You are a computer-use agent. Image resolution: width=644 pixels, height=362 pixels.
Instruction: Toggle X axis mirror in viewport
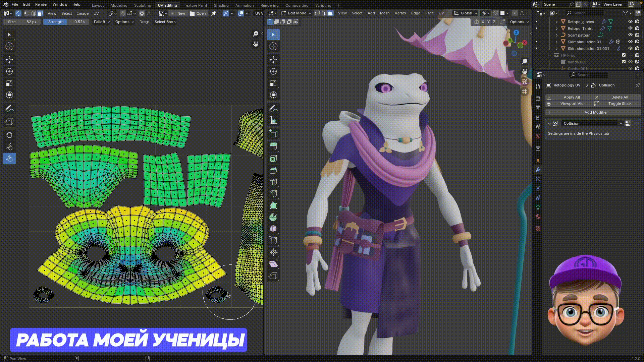(x=483, y=22)
